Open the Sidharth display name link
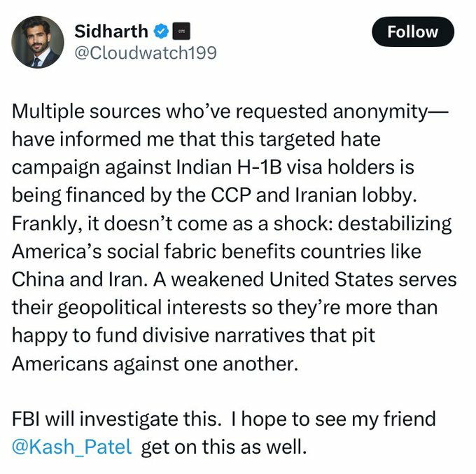Viewport: 476px width, 474px height. point(111,31)
